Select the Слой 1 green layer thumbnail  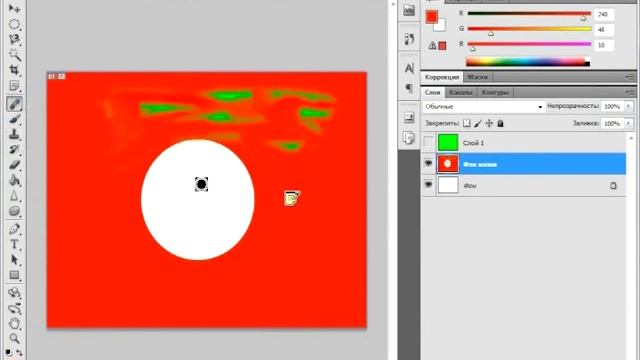coord(448,142)
